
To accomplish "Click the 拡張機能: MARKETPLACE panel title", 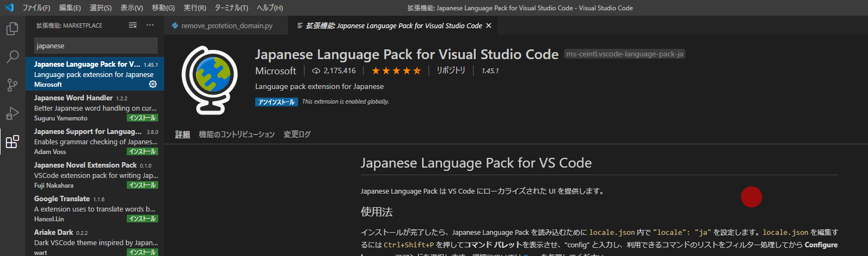I will click(x=69, y=25).
